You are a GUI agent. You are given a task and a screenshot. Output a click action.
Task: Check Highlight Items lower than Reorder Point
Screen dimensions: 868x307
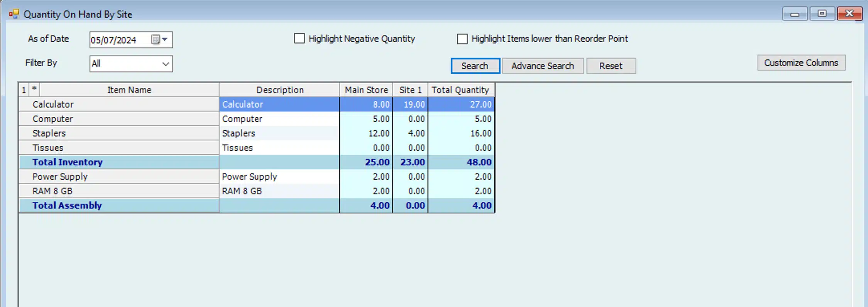pos(462,39)
